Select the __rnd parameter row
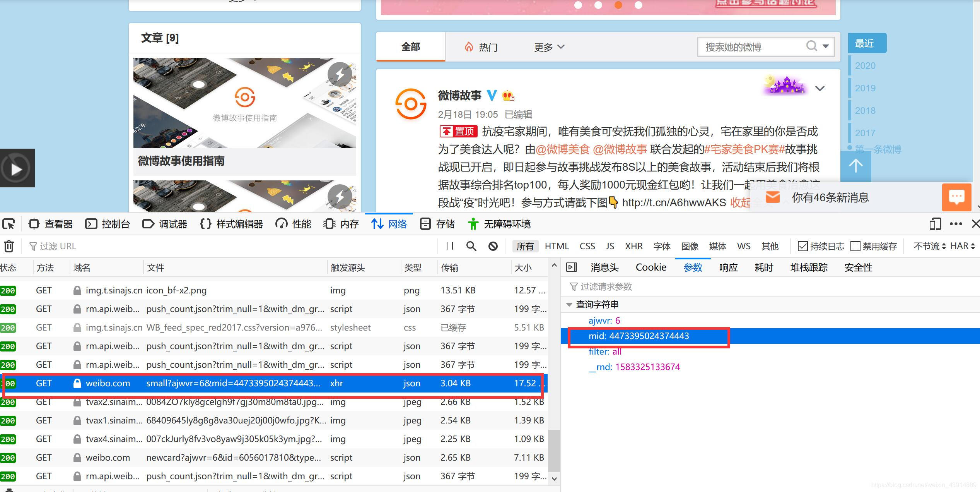 (x=770, y=367)
